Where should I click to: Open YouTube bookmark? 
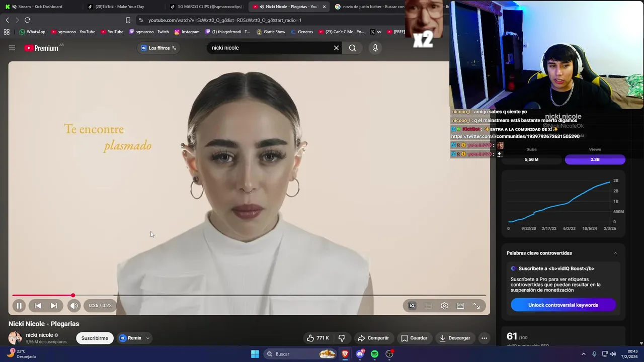point(112,32)
